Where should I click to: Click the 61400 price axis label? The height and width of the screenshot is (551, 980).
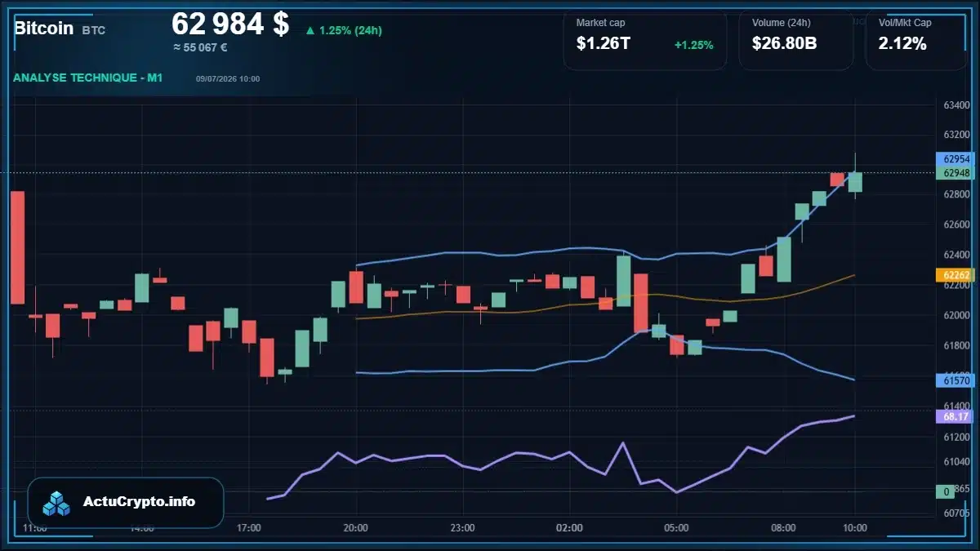[x=955, y=406]
